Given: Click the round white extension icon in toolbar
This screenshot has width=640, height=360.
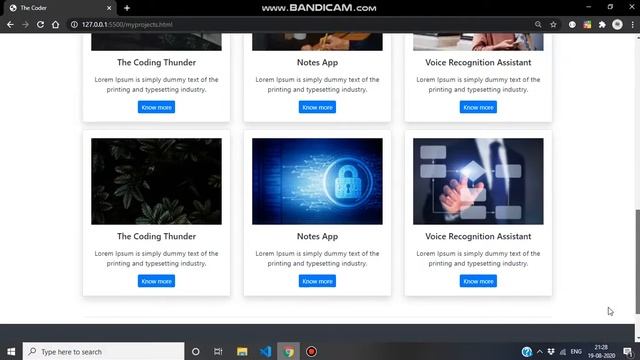Looking at the screenshot, I should 572,24.
